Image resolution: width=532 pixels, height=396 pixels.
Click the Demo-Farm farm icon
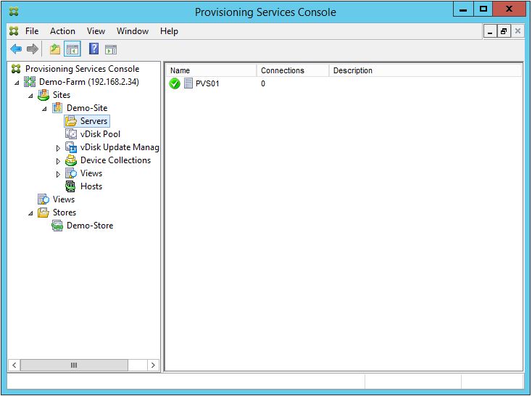[x=30, y=82]
